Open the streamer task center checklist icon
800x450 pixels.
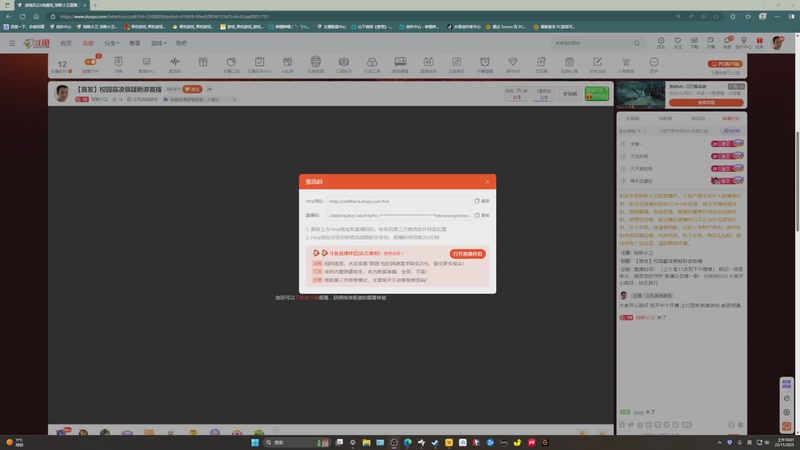[x=259, y=62]
